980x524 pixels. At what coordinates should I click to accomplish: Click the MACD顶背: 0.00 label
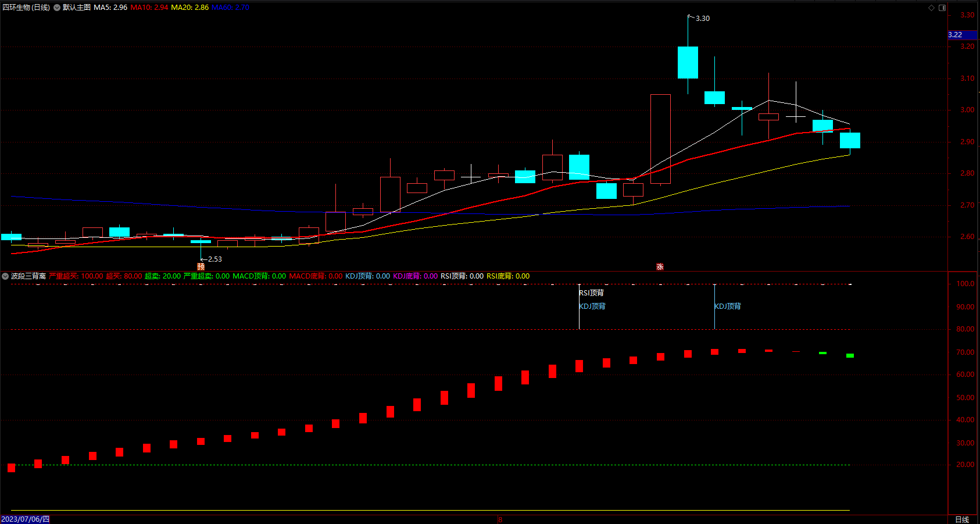click(259, 276)
